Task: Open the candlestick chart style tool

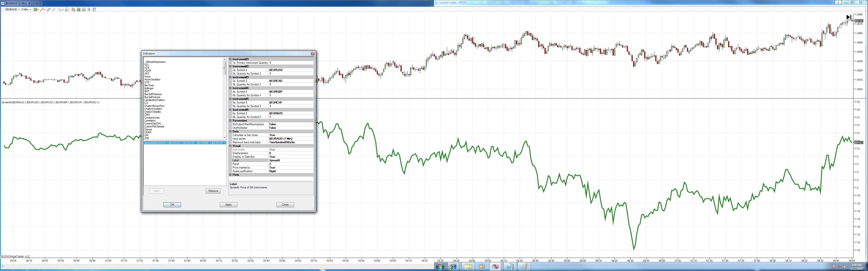Action: click(35, 9)
